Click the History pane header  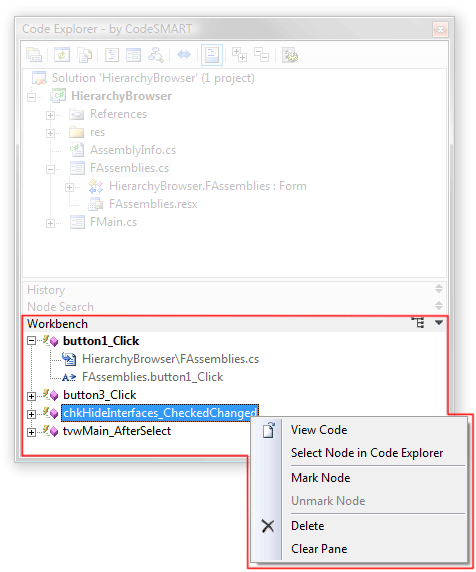(x=234, y=290)
